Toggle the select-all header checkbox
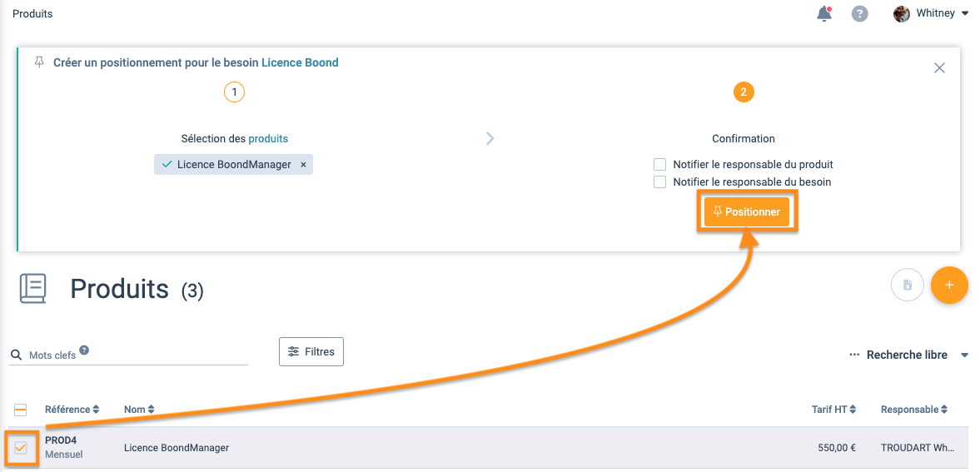 (x=21, y=410)
